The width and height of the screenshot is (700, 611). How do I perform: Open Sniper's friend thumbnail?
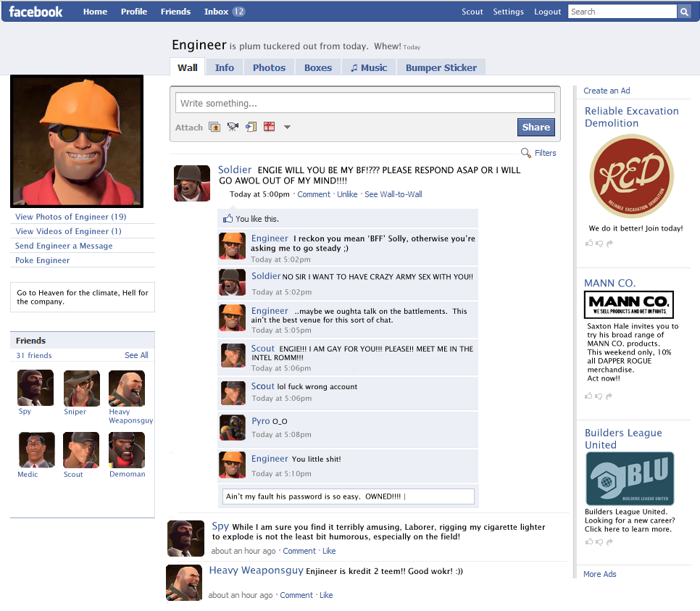(82, 388)
